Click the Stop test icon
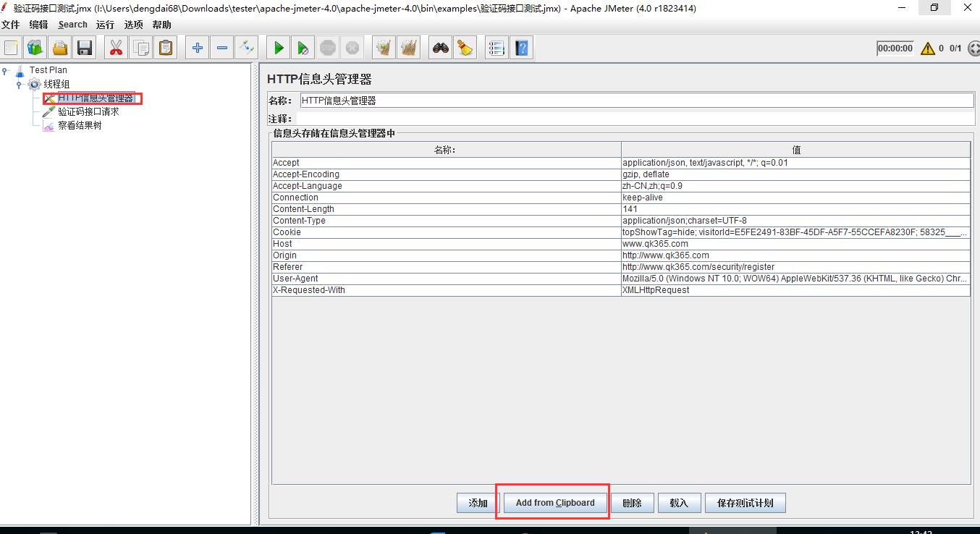 (x=328, y=48)
